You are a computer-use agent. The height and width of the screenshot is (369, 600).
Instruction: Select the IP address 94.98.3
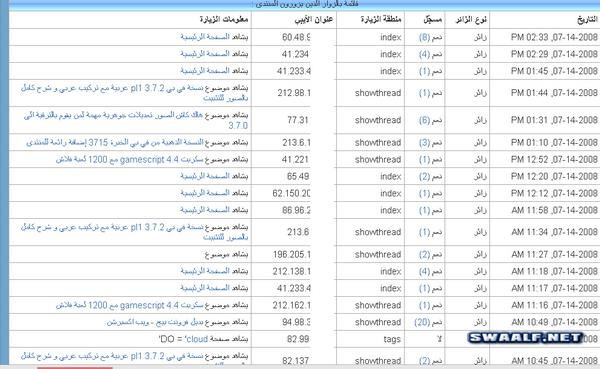[296, 322]
